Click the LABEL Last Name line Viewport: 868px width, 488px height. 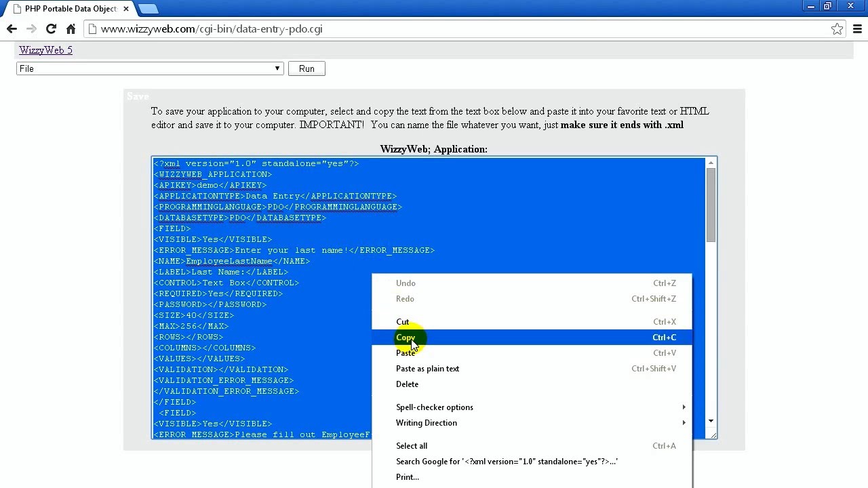click(x=221, y=272)
